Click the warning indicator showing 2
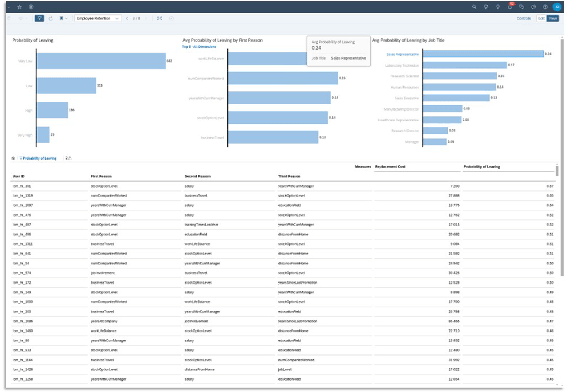 (x=68, y=158)
